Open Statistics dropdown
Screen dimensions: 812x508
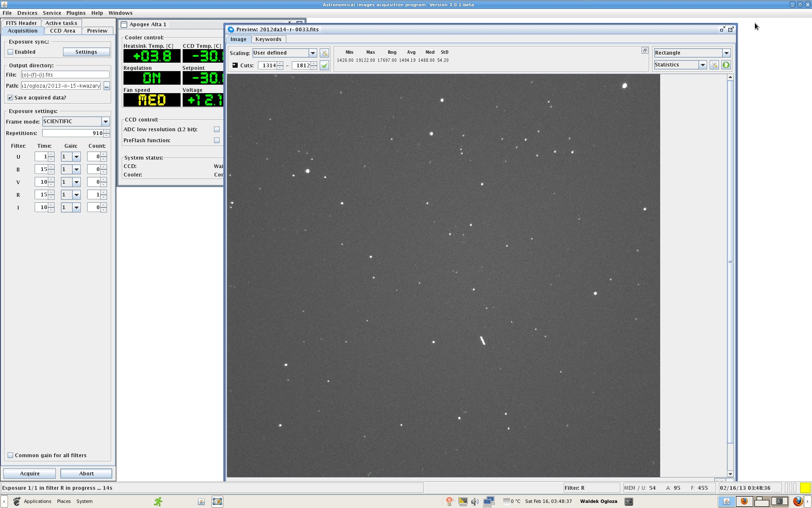point(702,65)
